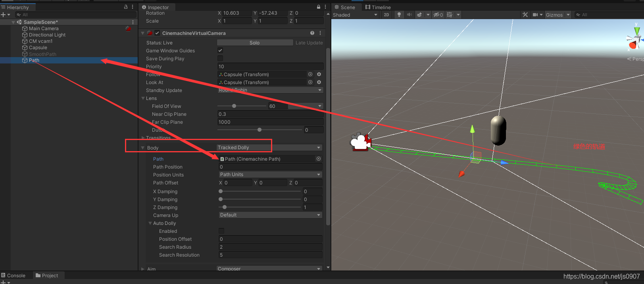Click the Solo button

255,42
